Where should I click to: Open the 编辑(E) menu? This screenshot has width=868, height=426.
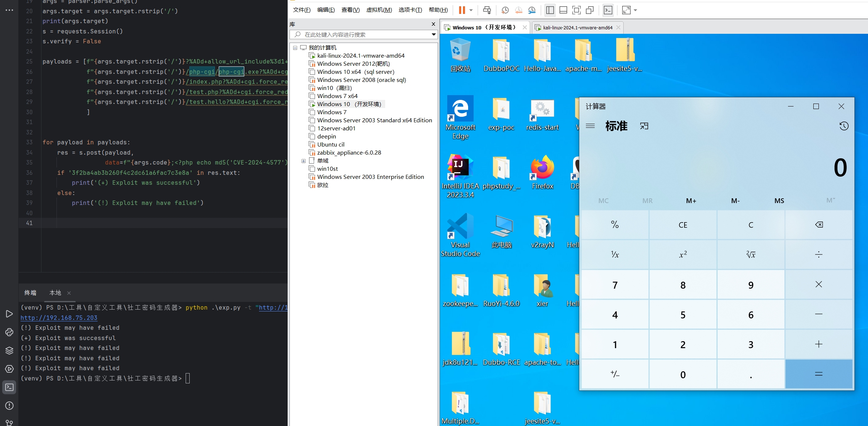click(326, 10)
